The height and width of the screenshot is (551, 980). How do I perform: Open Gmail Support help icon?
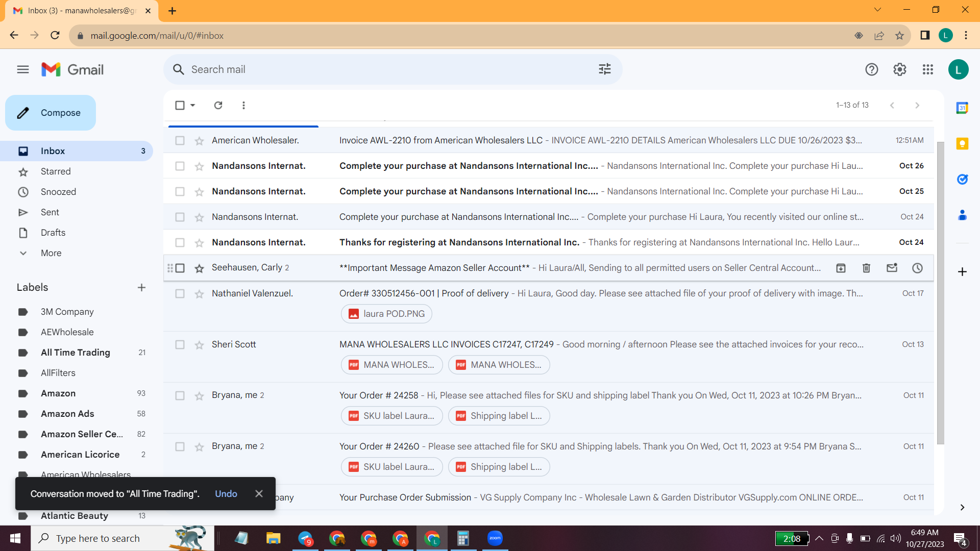(872, 69)
